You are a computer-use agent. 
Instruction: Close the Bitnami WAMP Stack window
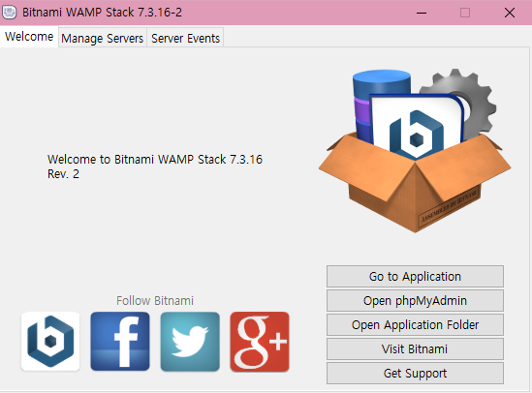510,13
